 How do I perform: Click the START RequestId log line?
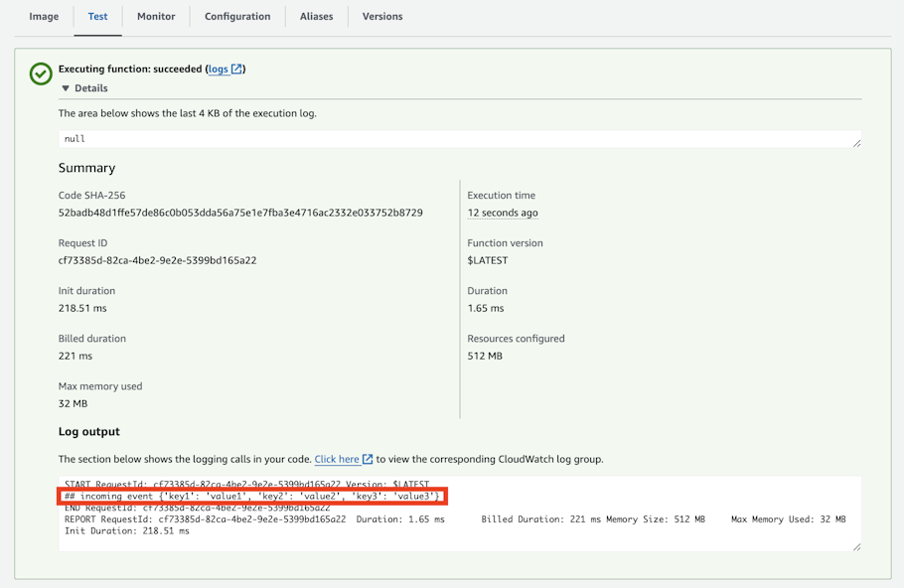(x=238, y=484)
